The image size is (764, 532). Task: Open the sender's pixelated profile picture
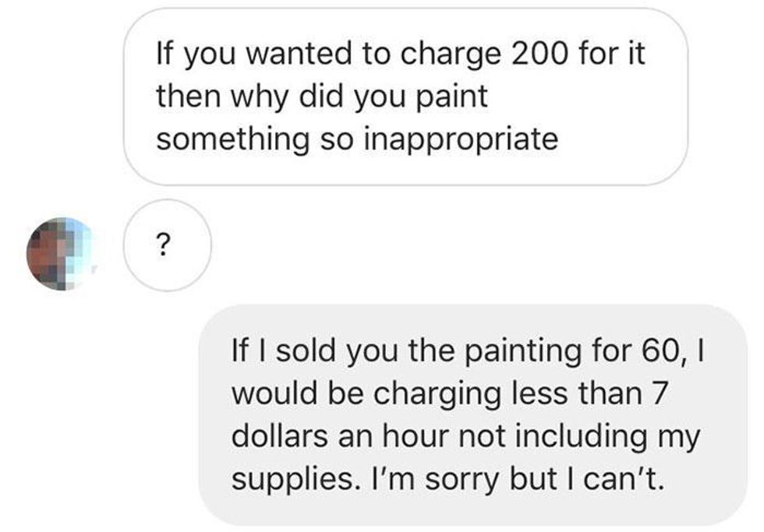click(x=61, y=254)
